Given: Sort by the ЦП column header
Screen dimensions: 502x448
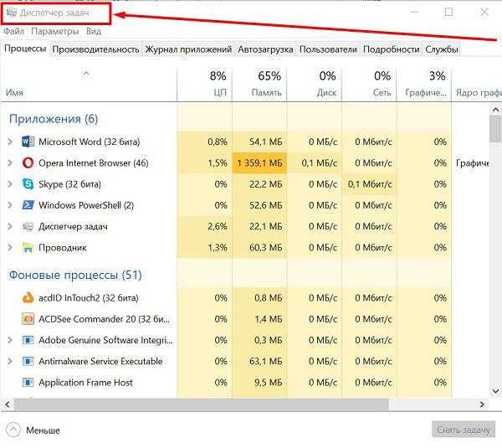Looking at the screenshot, I should (x=204, y=85).
